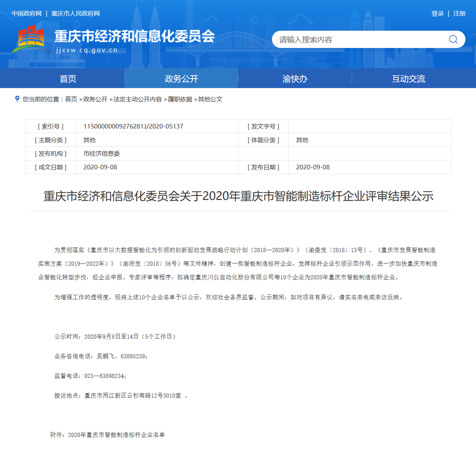The height and width of the screenshot is (449, 476).
Task: Click the 主题分类 label cell
Action: pos(51,140)
